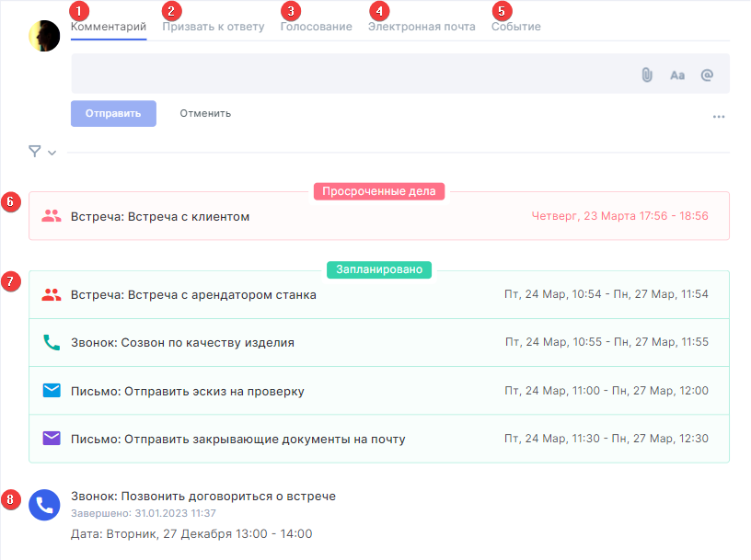Click the funnel filter icon

(34, 151)
